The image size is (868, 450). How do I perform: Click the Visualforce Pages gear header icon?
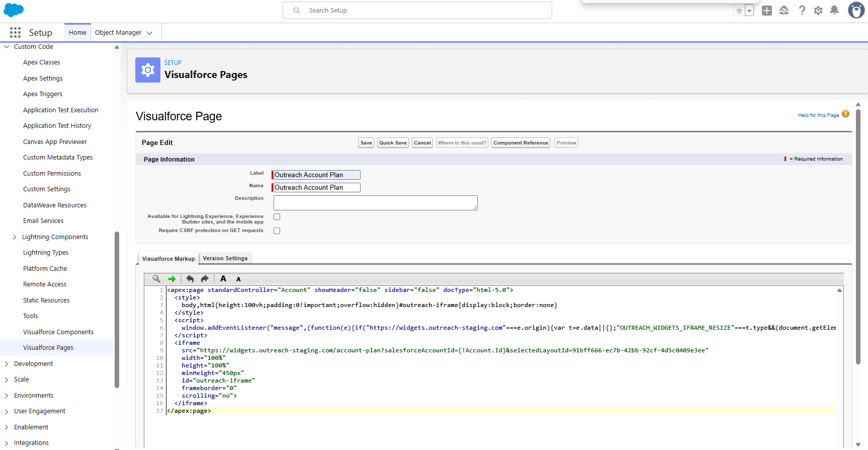(148, 70)
